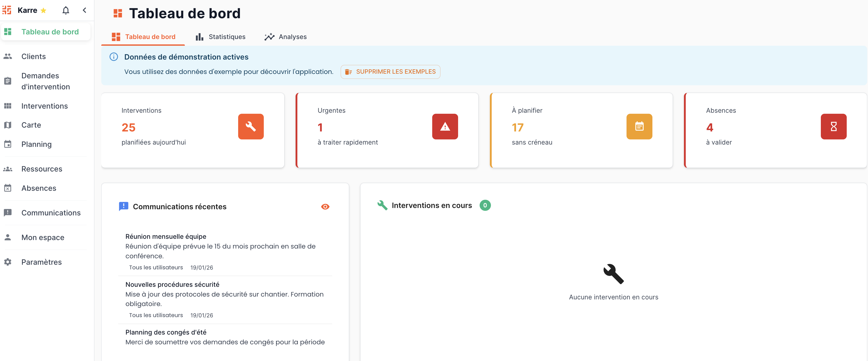The height and width of the screenshot is (361, 868).
Task: Toggle the eye icon on Communications récentes
Action: (x=325, y=207)
